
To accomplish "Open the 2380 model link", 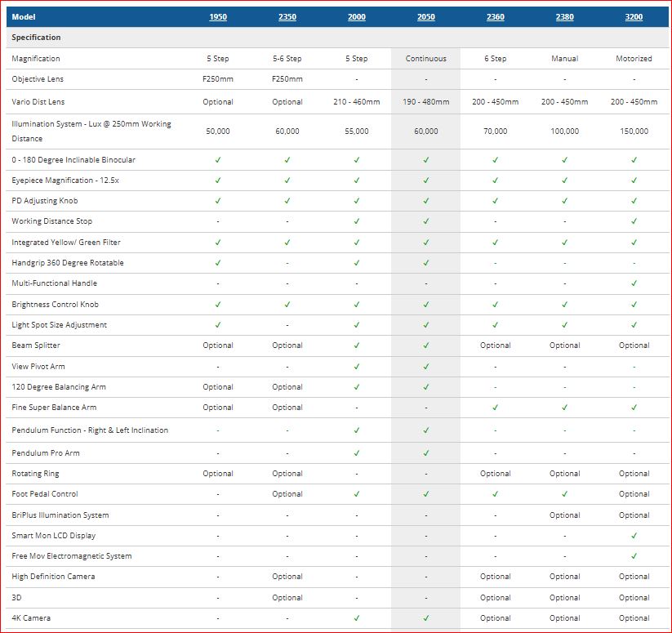I will click(x=565, y=17).
